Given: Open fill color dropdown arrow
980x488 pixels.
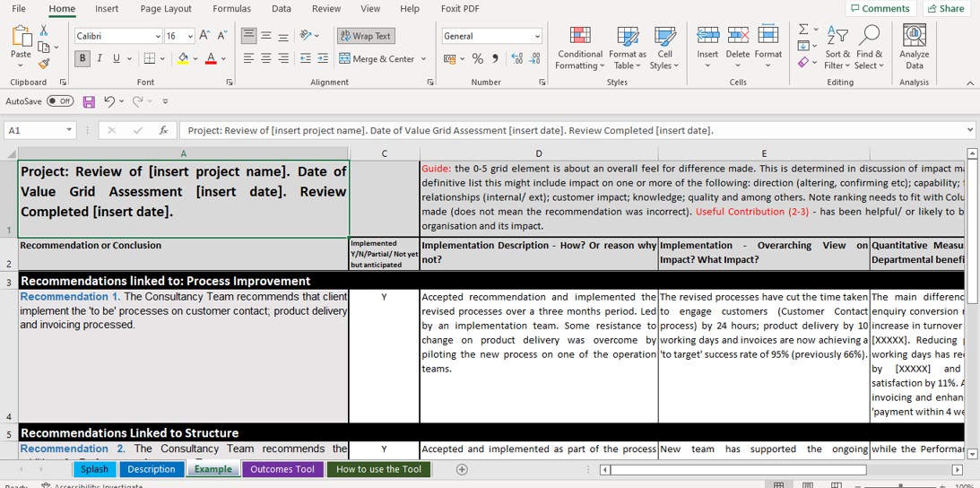Looking at the screenshot, I should pos(195,59).
